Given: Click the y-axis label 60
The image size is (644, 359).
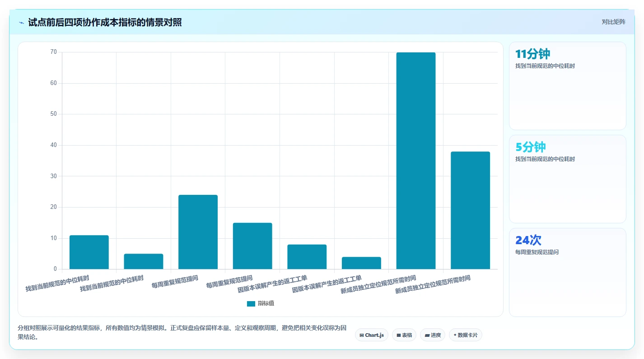Looking at the screenshot, I should 54,83.
